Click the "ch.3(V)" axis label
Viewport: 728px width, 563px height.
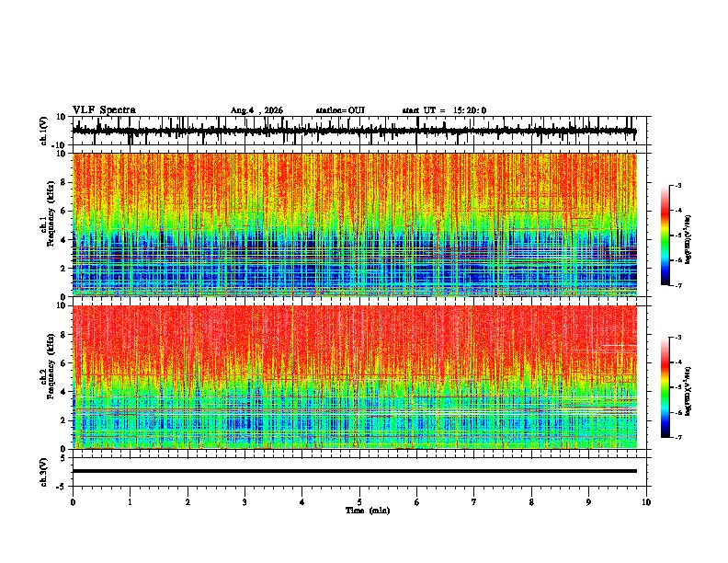click(x=44, y=473)
